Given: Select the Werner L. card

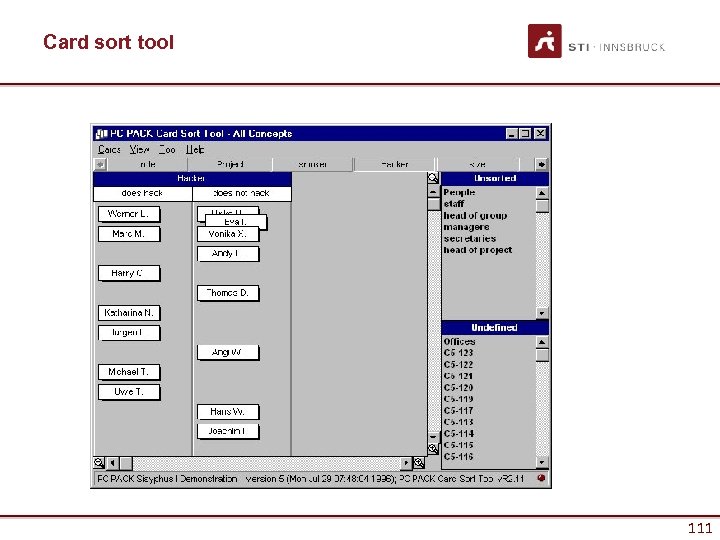Looking at the screenshot, I should coord(129,214).
